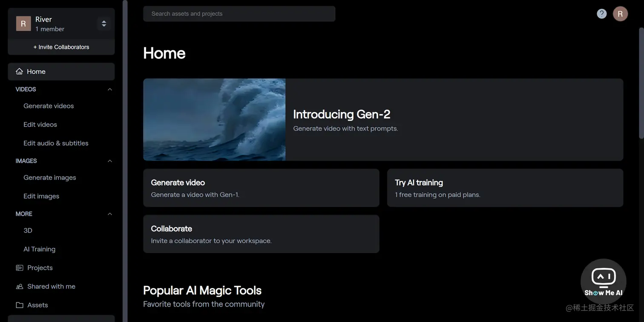Open the Collaborate card
Screen dimensions: 644x322
pos(261,234)
